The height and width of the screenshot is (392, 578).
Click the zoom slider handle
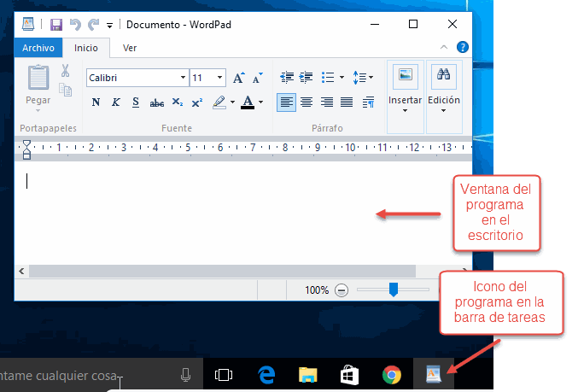coord(394,290)
